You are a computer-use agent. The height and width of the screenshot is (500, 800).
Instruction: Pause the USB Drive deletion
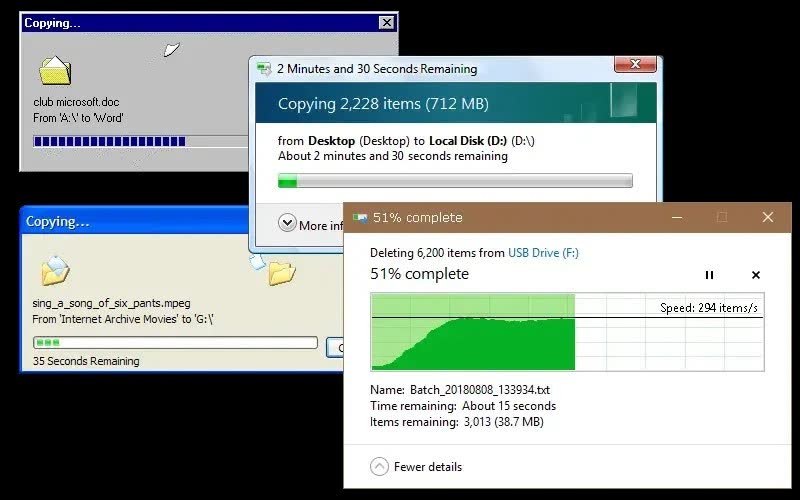point(709,275)
